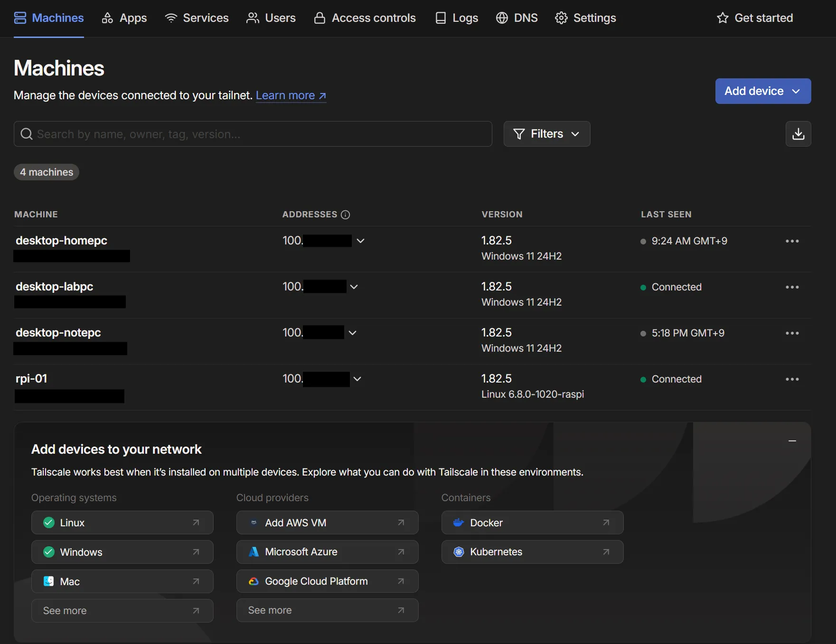
Task: Open the rpi-01 machine
Action: click(x=31, y=379)
